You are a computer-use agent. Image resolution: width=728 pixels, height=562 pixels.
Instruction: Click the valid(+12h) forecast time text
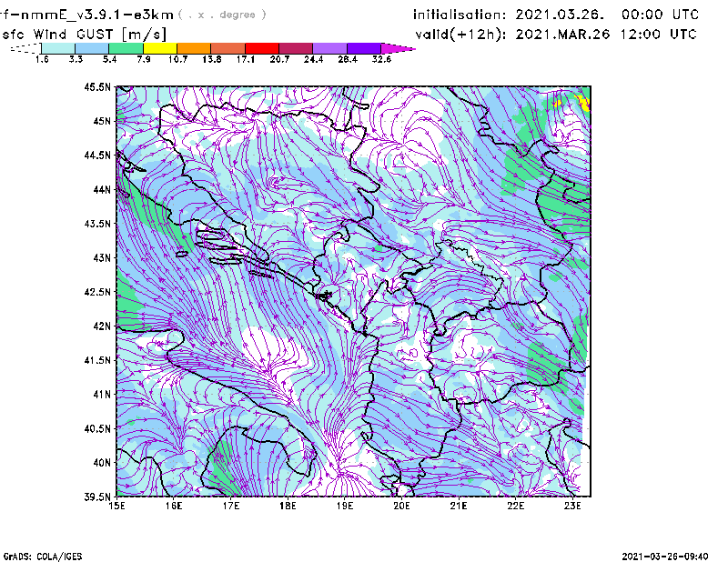pyautogui.click(x=555, y=34)
